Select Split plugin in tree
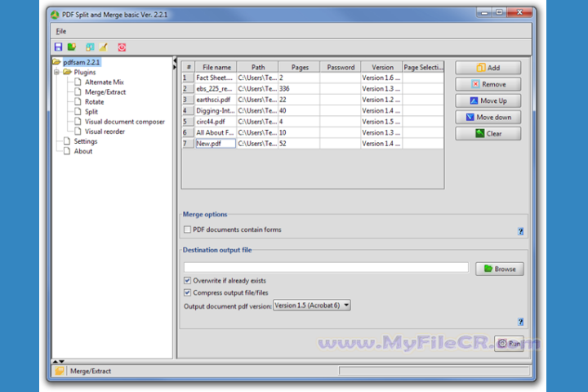588x392 pixels. tap(91, 111)
